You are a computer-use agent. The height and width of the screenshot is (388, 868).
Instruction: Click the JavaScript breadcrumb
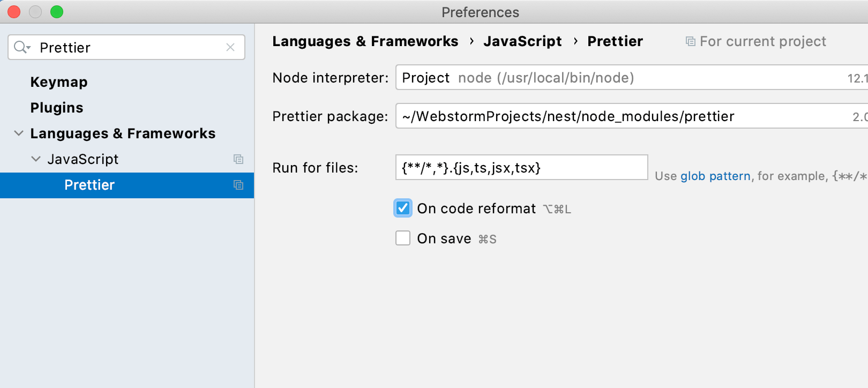(522, 41)
